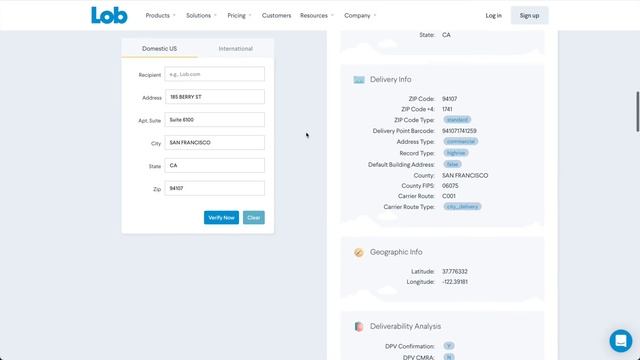Click the Address Type commercial badge
The image size is (640, 360).
coord(460,142)
